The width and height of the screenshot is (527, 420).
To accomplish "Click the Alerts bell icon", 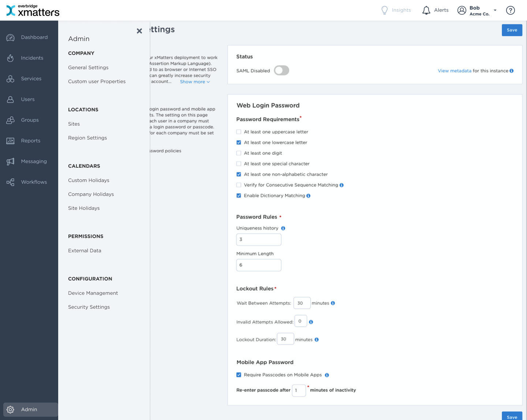I will pos(426,10).
